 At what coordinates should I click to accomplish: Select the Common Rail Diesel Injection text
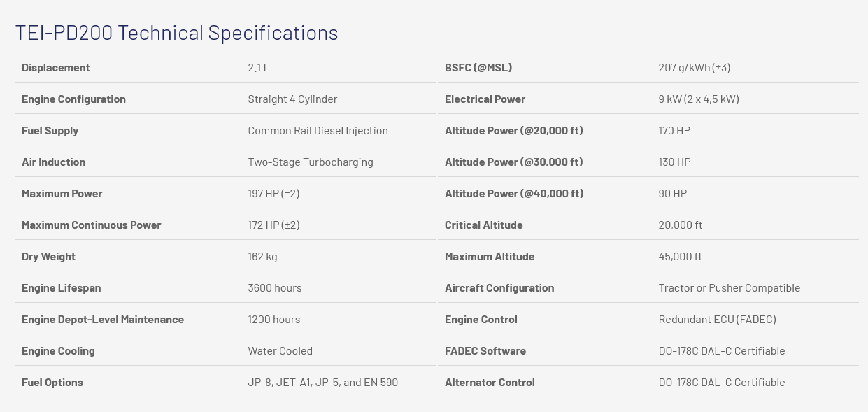[318, 131]
